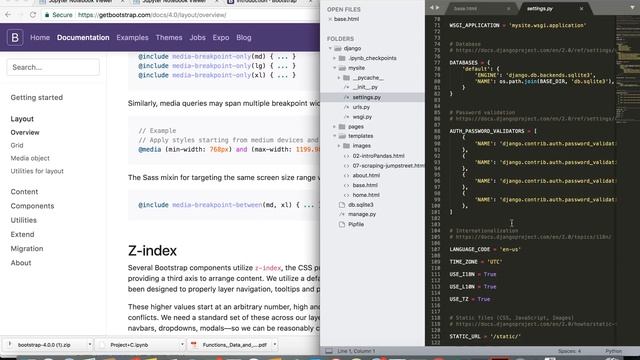This screenshot has width=640, height=360.
Task: Open Jobs in Bootstrap navbar
Action: 198,38
